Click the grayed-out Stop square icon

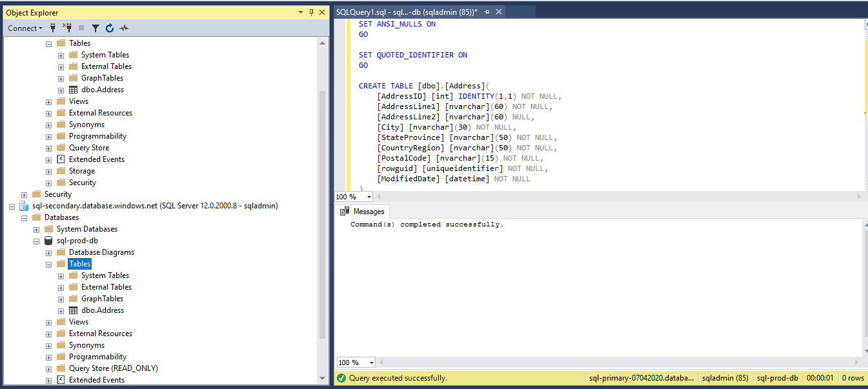(x=81, y=28)
